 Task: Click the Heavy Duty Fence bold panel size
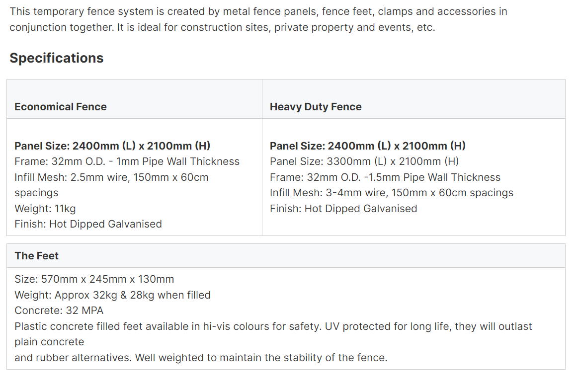368,146
